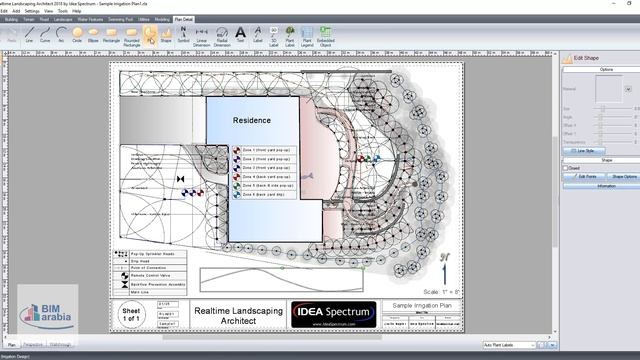
Task: Select the Text tool
Action: coord(240,35)
